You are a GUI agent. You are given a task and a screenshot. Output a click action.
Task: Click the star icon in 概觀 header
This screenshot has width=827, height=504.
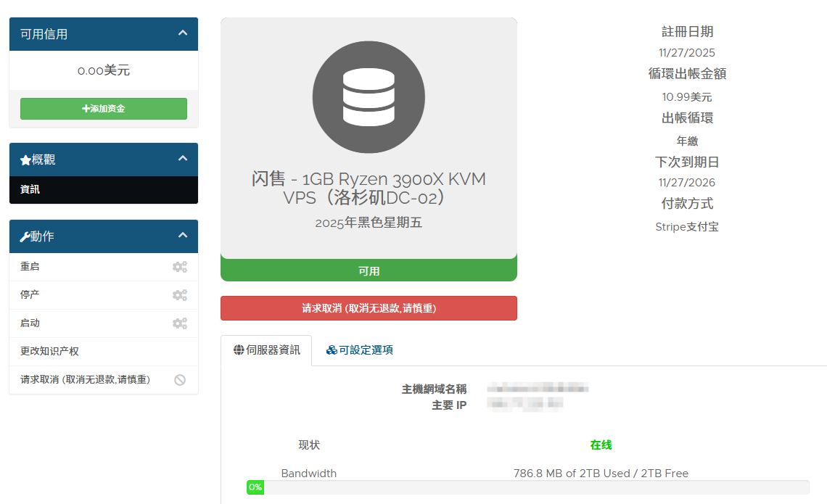click(25, 160)
